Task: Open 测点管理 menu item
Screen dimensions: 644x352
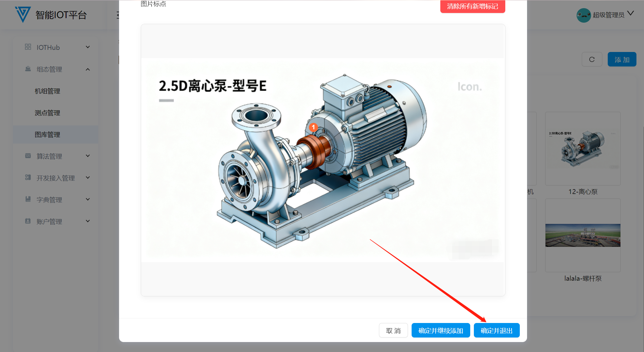Action: point(47,113)
